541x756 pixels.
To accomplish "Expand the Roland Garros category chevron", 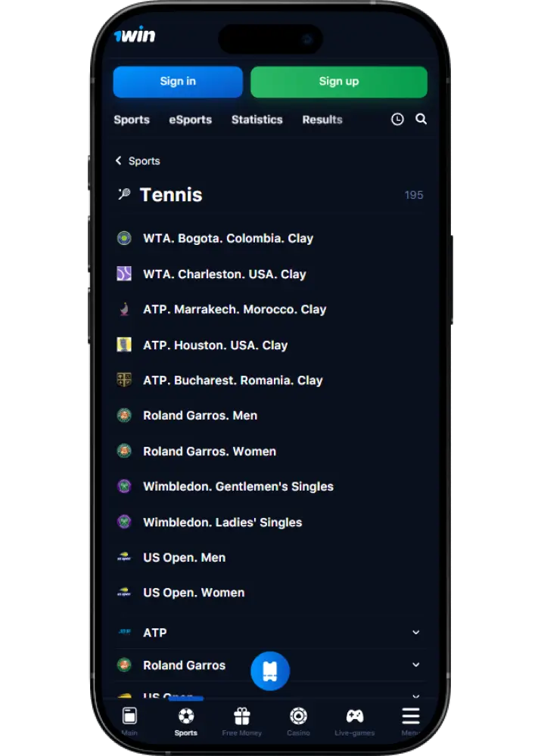I will (415, 665).
